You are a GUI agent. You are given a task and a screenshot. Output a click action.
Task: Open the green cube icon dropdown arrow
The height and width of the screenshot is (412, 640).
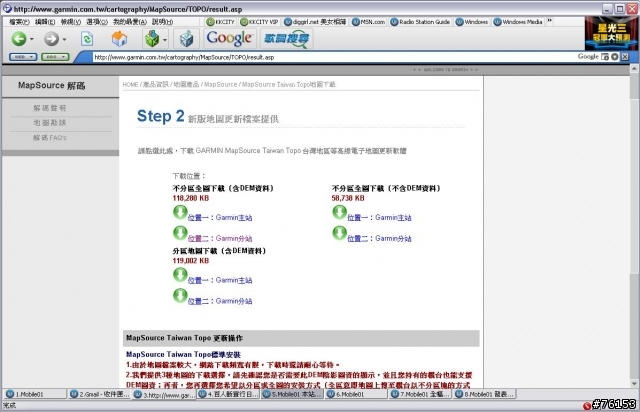tap(164, 40)
